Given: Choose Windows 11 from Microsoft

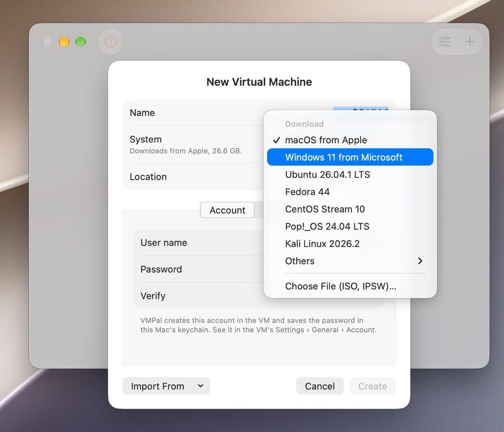Looking at the screenshot, I should tap(350, 157).
